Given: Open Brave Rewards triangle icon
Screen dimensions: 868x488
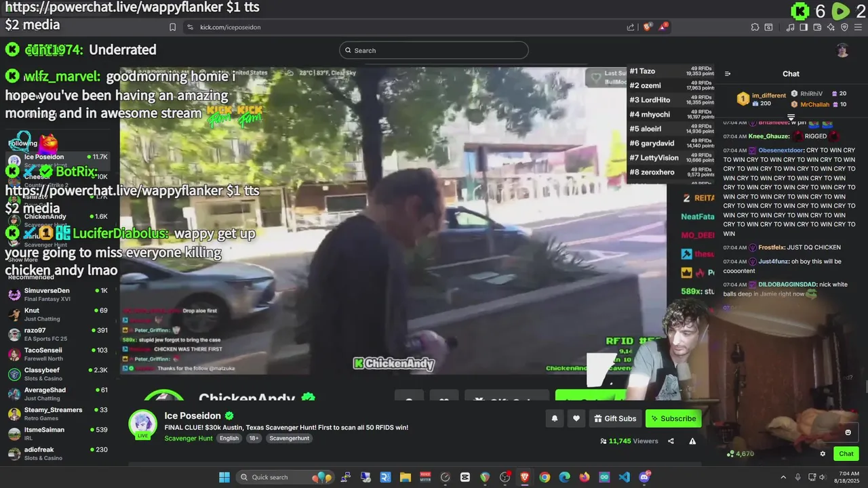Looking at the screenshot, I should (x=664, y=26).
